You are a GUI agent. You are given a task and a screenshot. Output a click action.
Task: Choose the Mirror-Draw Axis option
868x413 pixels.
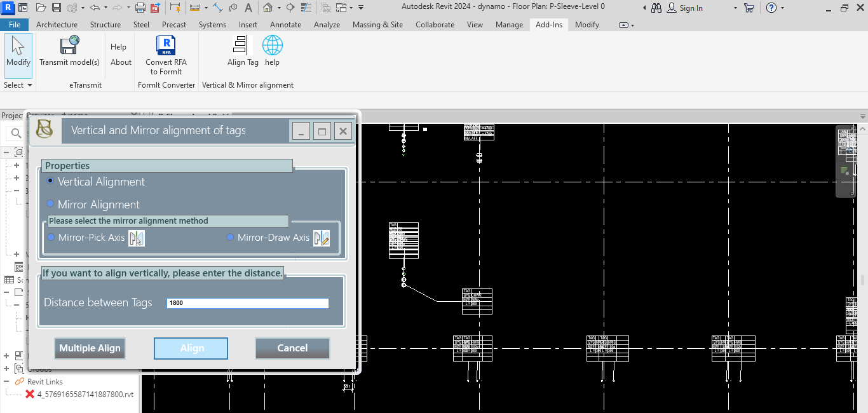[231, 237]
